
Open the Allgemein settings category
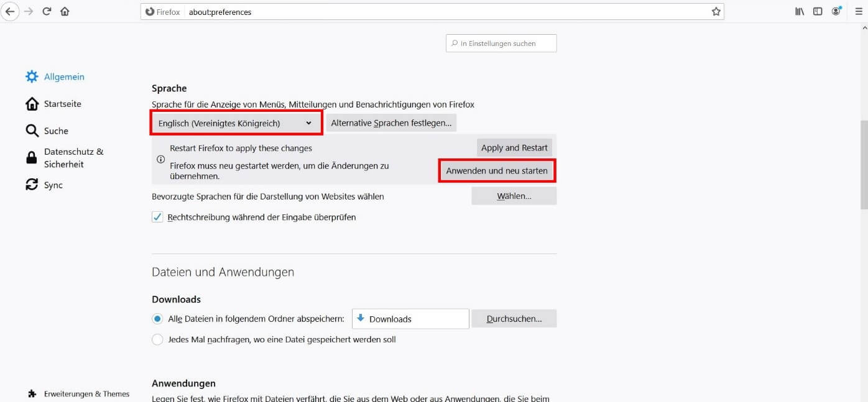pos(64,77)
